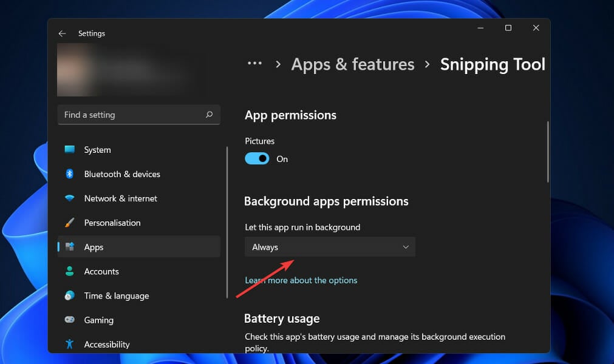
Task: Click the Battery usage heading
Action: [282, 318]
